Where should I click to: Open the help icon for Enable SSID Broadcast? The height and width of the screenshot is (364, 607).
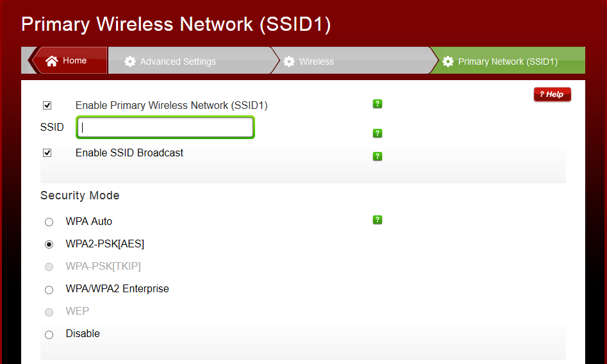[378, 156]
